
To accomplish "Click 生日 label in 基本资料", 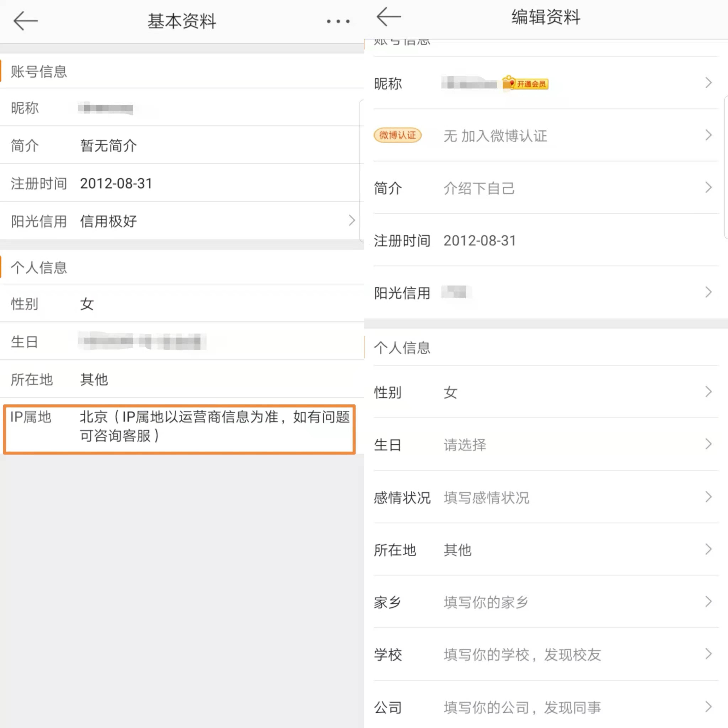I will click(x=25, y=342).
